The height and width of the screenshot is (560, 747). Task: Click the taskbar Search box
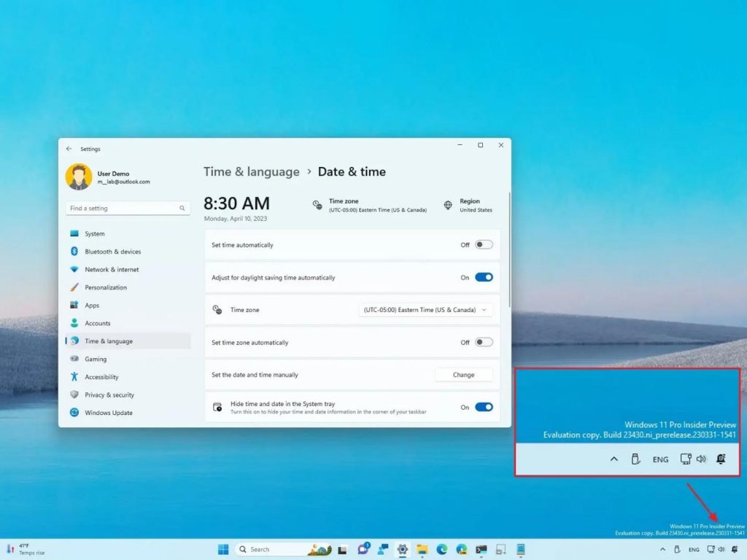[x=284, y=550]
